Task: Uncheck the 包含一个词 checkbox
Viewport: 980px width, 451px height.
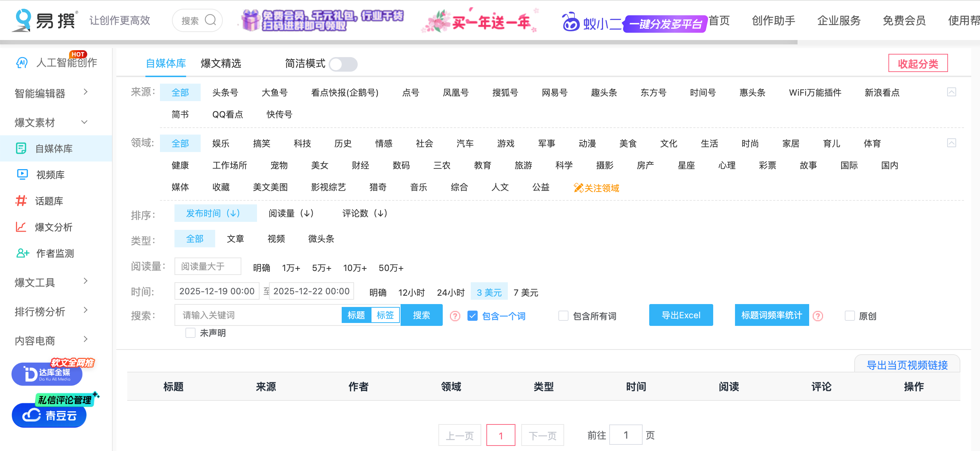Action: coord(473,315)
